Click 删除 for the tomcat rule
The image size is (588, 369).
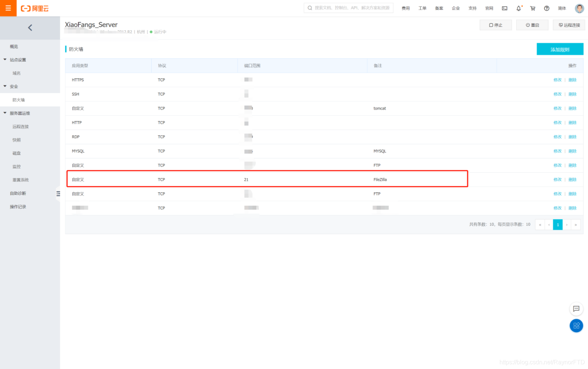click(572, 108)
